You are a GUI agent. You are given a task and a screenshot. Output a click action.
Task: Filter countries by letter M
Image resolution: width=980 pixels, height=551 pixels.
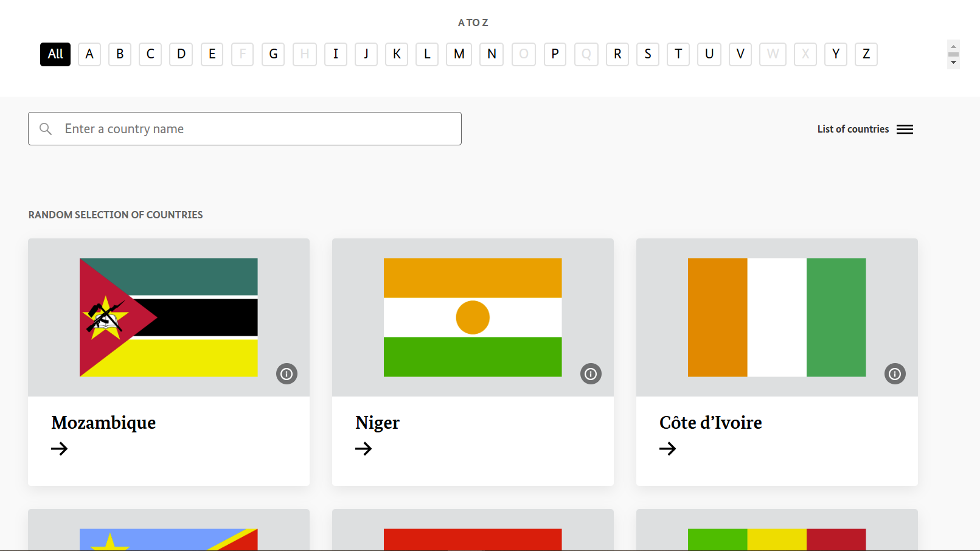click(459, 54)
